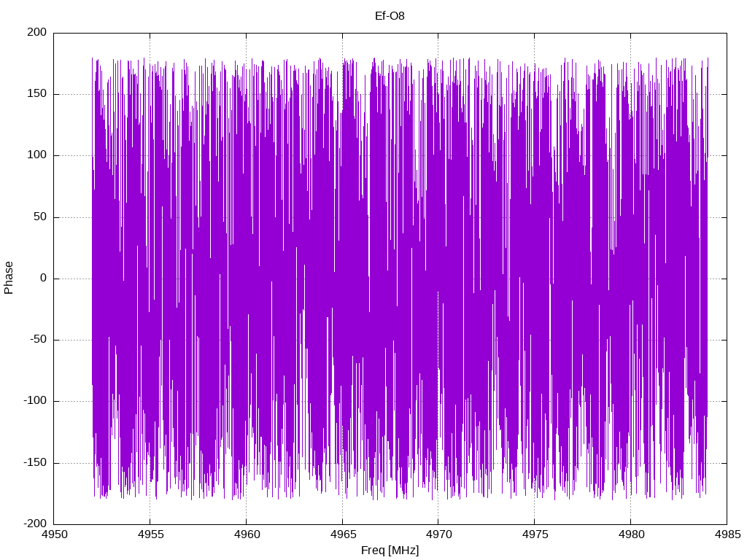The width and height of the screenshot is (747, 560).
Task: Click the Ef-O8 plot title
Action: coord(390,16)
